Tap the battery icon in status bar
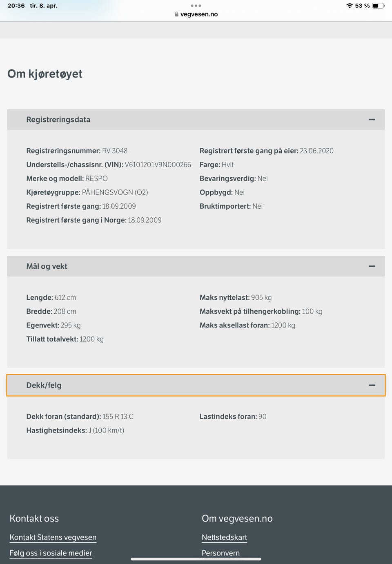The image size is (392, 564). 378,6
